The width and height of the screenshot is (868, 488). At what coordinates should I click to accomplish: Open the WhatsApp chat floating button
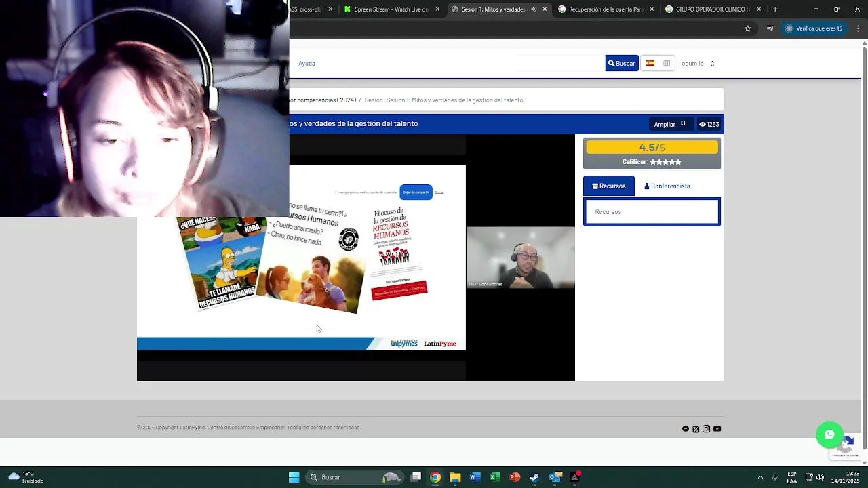pos(829,435)
